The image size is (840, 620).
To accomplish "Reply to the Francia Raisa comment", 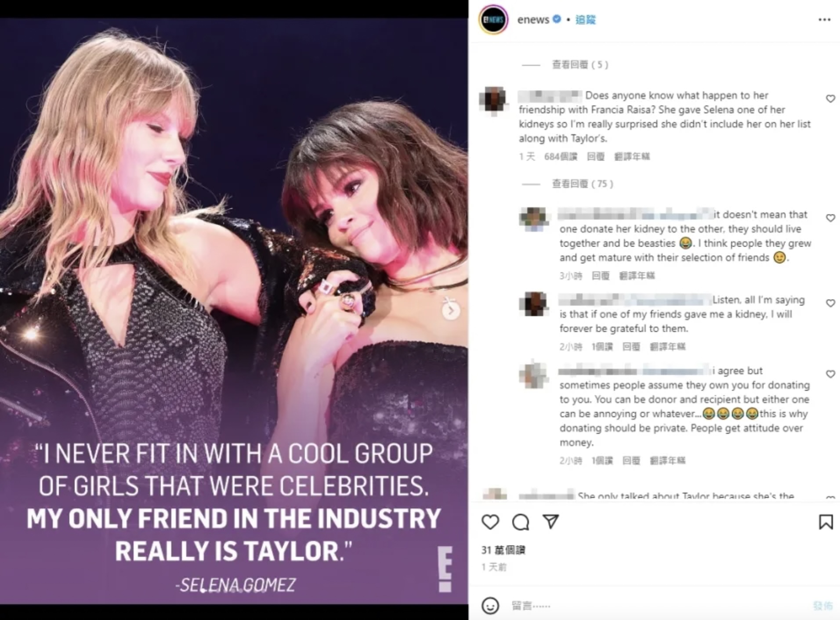I will tap(596, 157).
